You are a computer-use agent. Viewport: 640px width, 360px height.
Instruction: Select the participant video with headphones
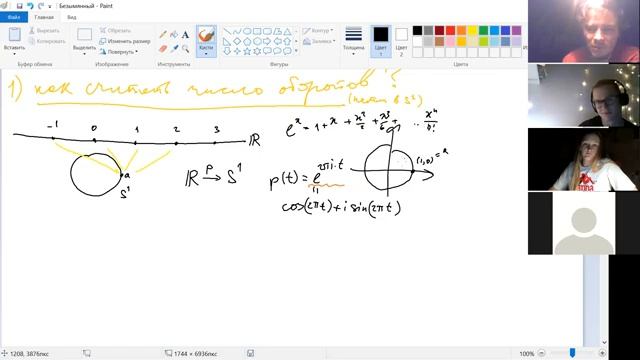[584, 95]
